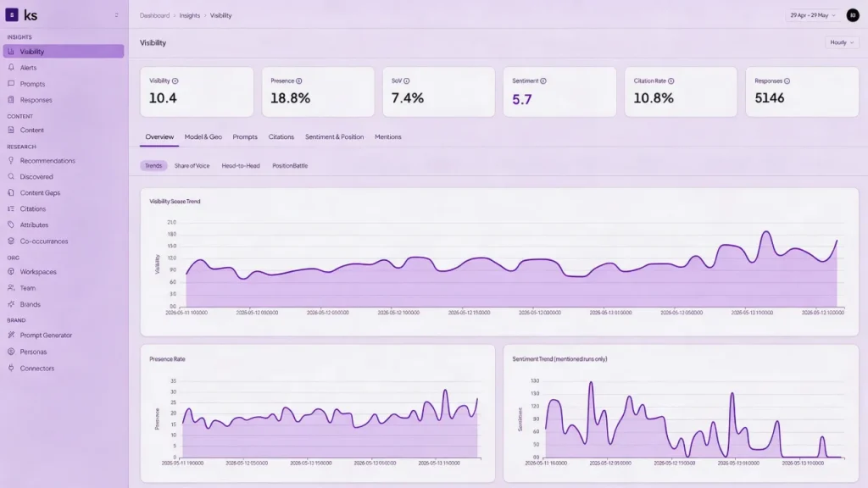Screen dimensions: 868x488
Task: Switch to the Prompts tab
Action: tap(245, 136)
